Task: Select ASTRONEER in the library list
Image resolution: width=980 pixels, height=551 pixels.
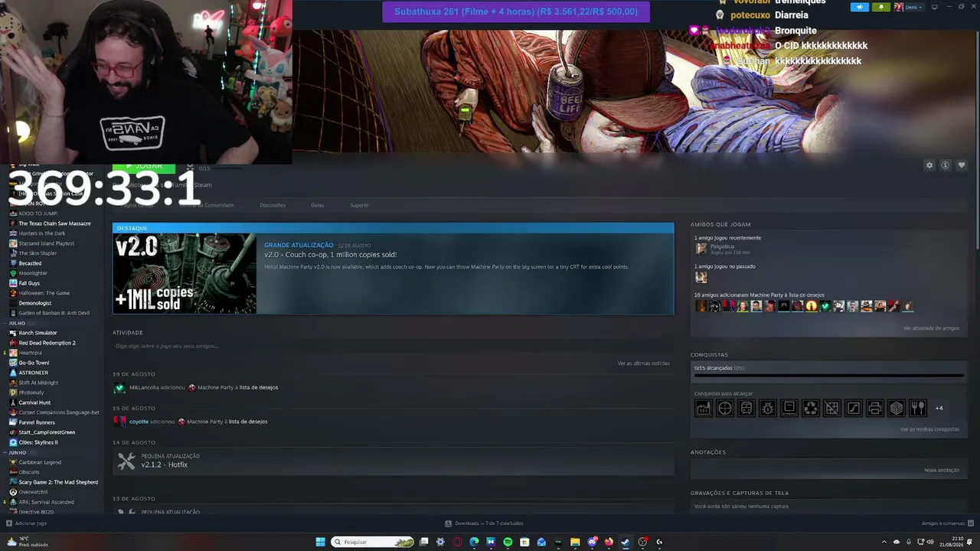Action: [34, 373]
